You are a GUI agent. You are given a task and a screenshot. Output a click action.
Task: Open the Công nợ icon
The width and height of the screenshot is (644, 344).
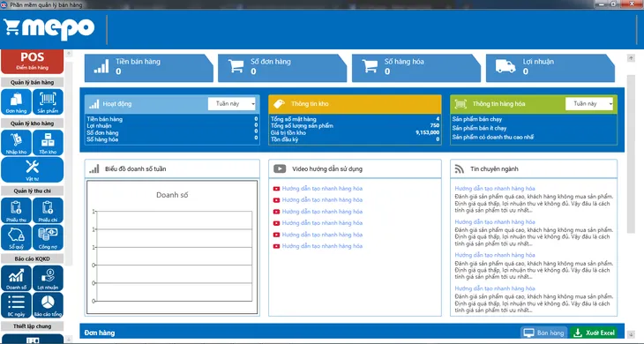48,237
